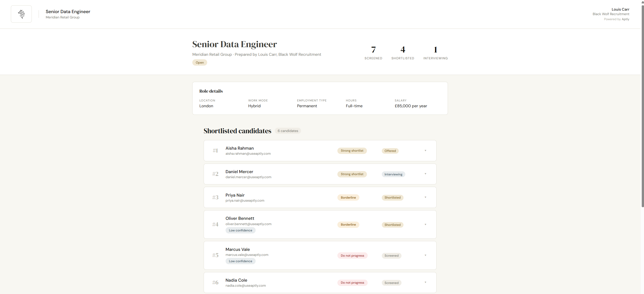The image size is (644, 294).
Task: Select email oliver.bennett@useaptly.com
Action: click(248, 224)
